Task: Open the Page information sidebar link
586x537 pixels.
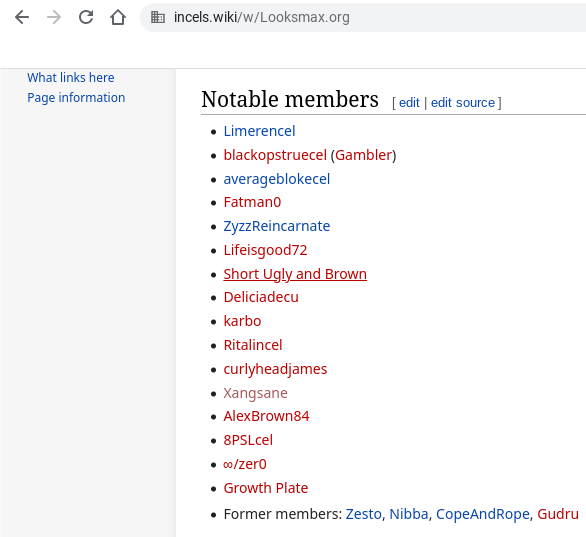Action: tap(76, 98)
